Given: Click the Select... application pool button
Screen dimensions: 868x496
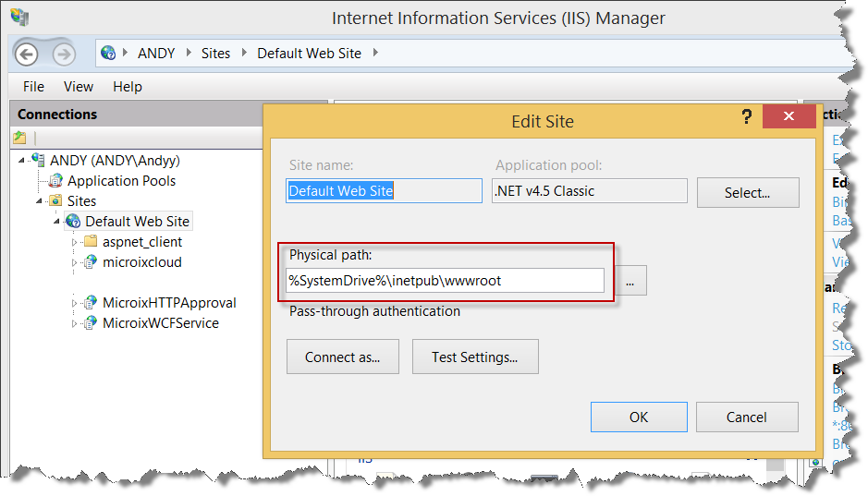Looking at the screenshot, I should [x=747, y=193].
